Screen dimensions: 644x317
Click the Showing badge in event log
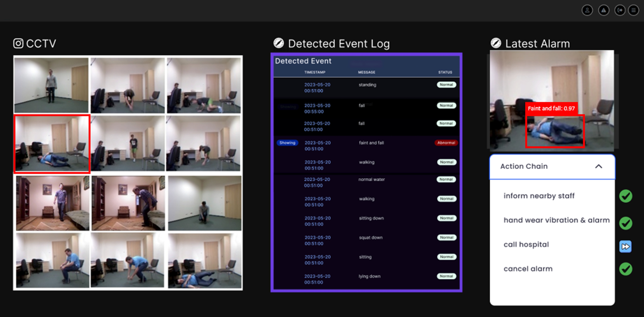pos(287,143)
